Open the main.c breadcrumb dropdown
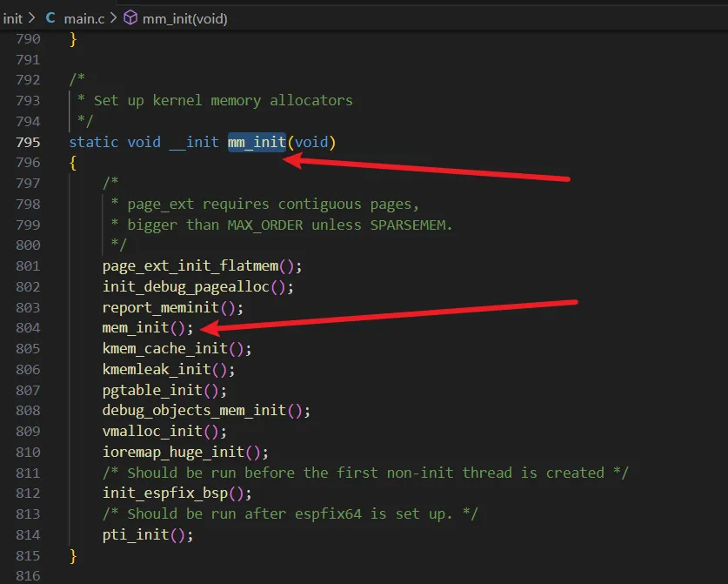Viewport: 728px width, 584px height. [84, 18]
